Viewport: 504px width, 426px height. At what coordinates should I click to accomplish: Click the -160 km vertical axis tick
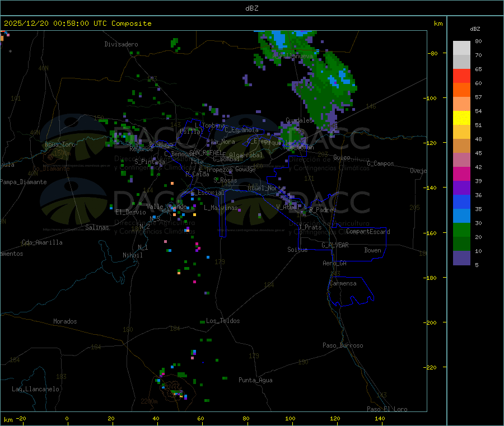(x=430, y=233)
